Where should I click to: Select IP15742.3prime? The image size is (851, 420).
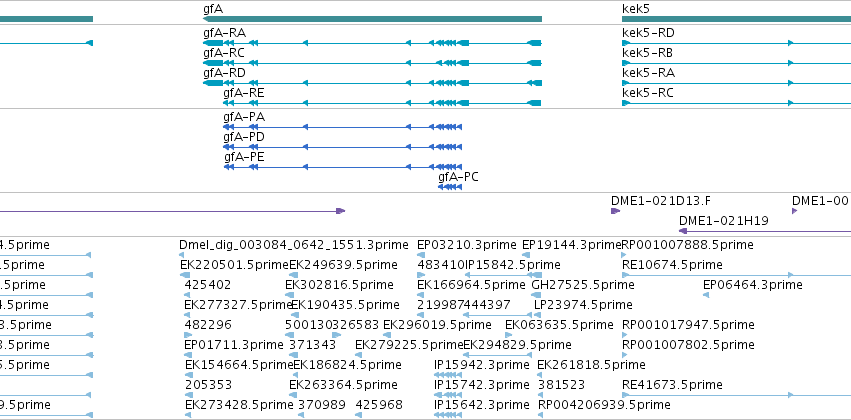click(482, 385)
